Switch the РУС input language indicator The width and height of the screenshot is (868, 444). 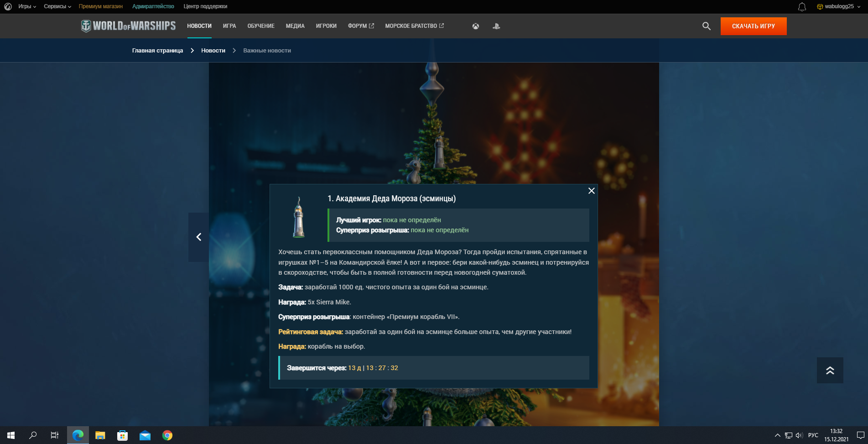pyautogui.click(x=813, y=435)
